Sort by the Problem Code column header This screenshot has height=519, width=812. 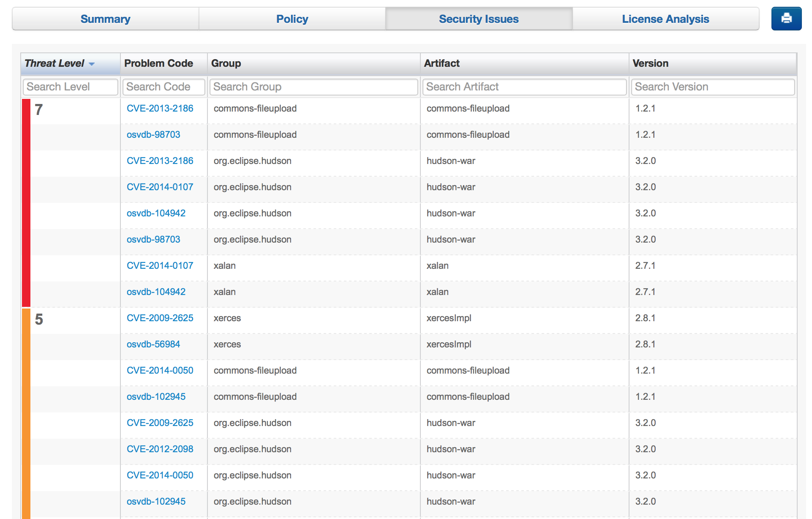click(158, 63)
